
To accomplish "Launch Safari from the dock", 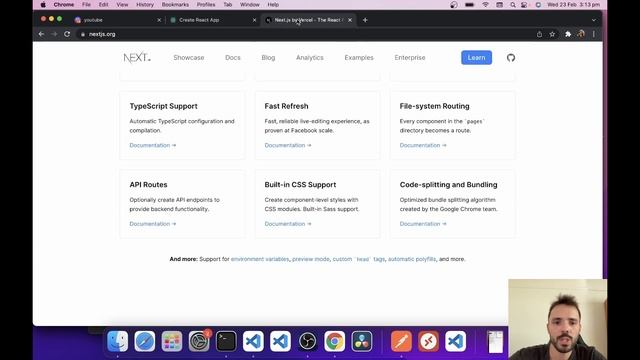I will point(144,341).
